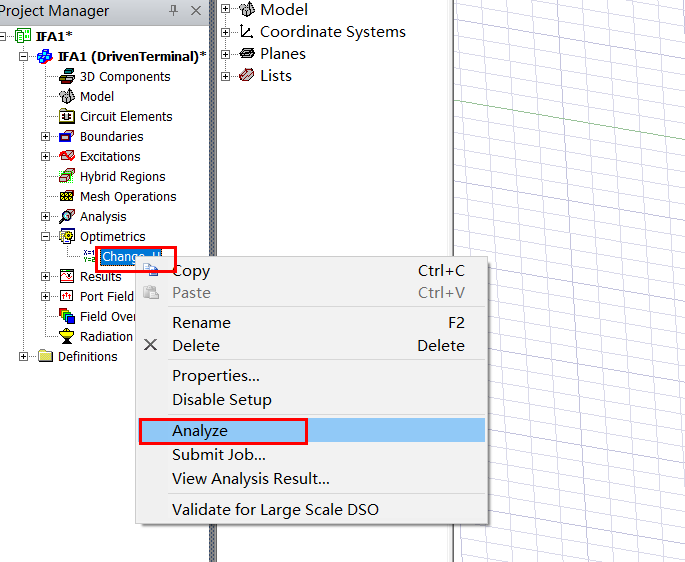
Task: Select the 3D Components tree label
Action: tap(125, 76)
